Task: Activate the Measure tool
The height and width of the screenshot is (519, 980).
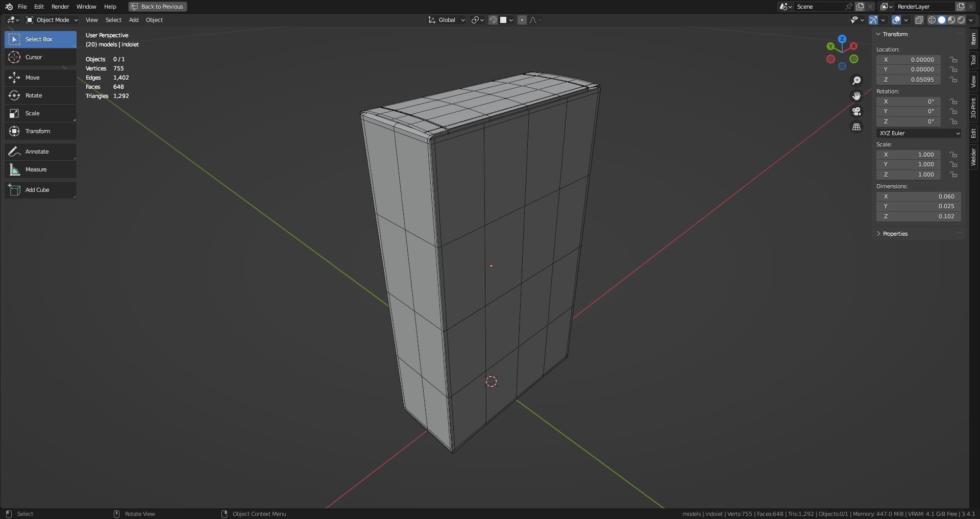Action: (x=40, y=169)
